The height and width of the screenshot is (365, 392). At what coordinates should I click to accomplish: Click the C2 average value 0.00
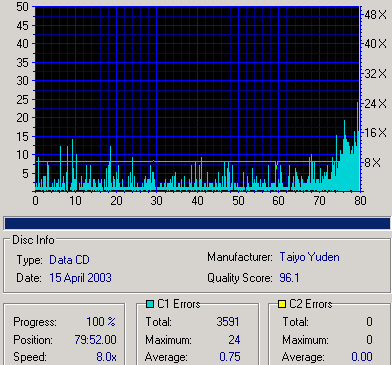[x=362, y=357]
